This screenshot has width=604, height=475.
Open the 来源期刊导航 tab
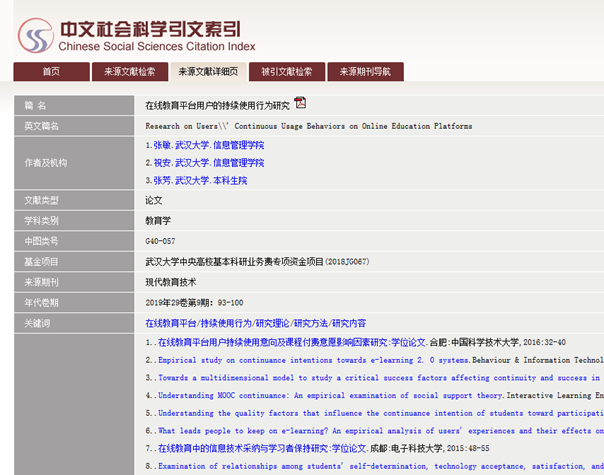coord(366,72)
